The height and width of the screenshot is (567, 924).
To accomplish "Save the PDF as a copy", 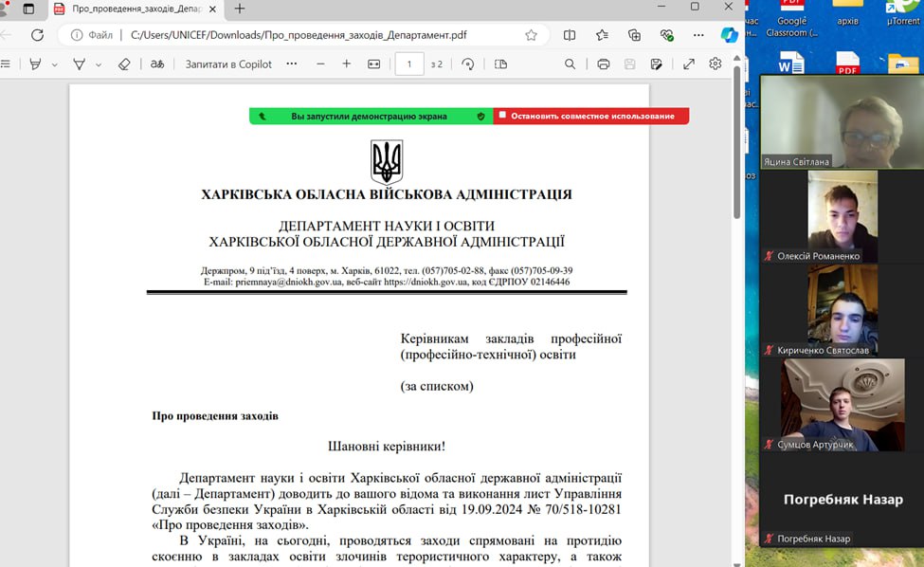I will (657, 64).
